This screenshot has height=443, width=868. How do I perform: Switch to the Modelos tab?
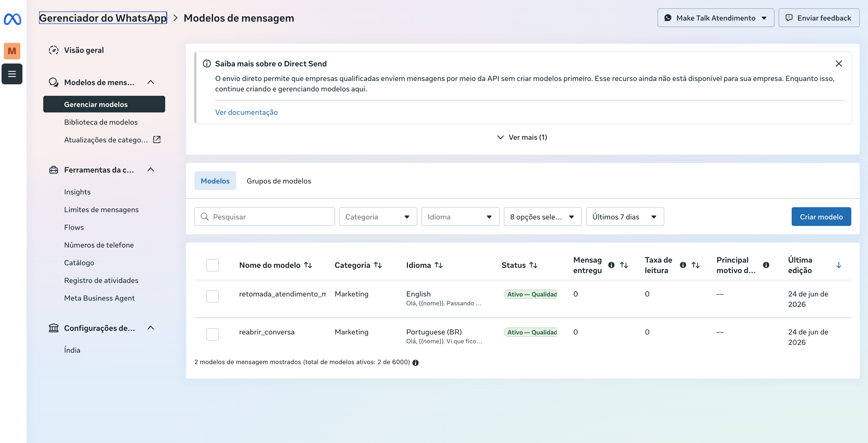[215, 181]
